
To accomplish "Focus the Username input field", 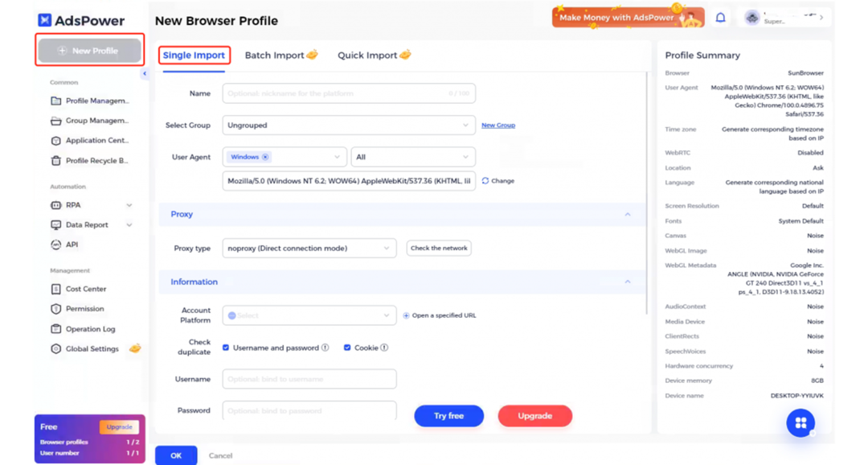I will 309,379.
